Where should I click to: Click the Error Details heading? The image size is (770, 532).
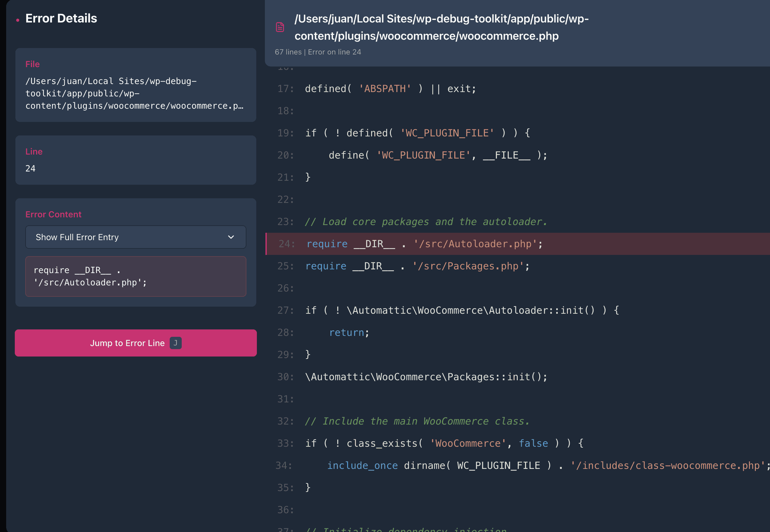click(x=61, y=18)
